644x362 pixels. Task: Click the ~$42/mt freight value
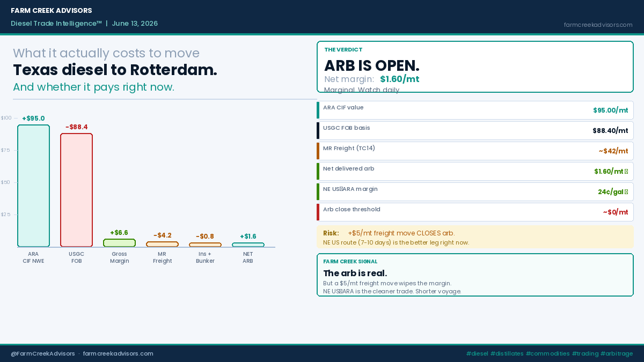point(613,151)
